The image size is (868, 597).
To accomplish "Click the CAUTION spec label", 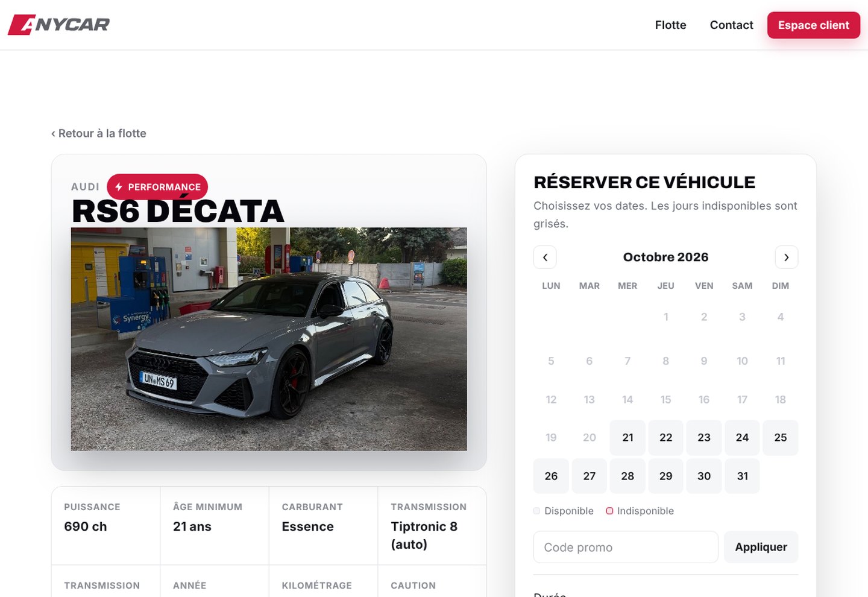I will [413, 586].
